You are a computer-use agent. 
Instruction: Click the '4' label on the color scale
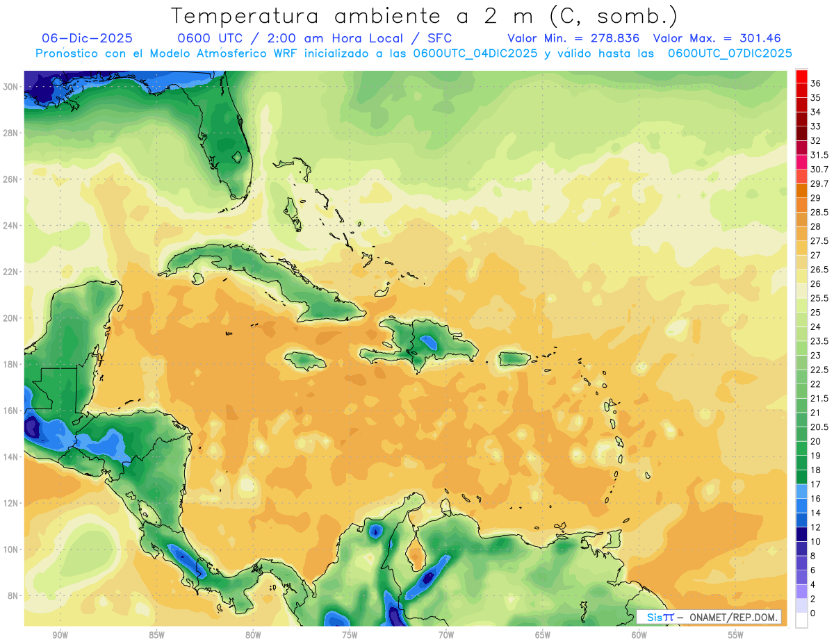(x=813, y=585)
